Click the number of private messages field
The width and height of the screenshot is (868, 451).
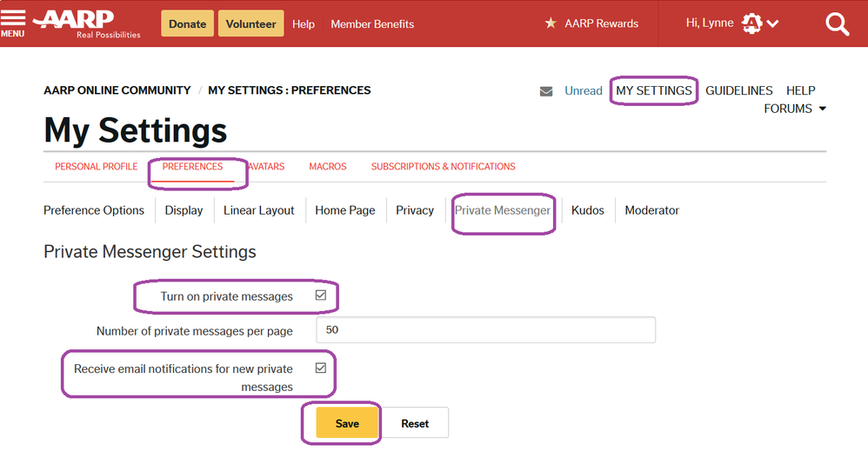[x=485, y=330]
